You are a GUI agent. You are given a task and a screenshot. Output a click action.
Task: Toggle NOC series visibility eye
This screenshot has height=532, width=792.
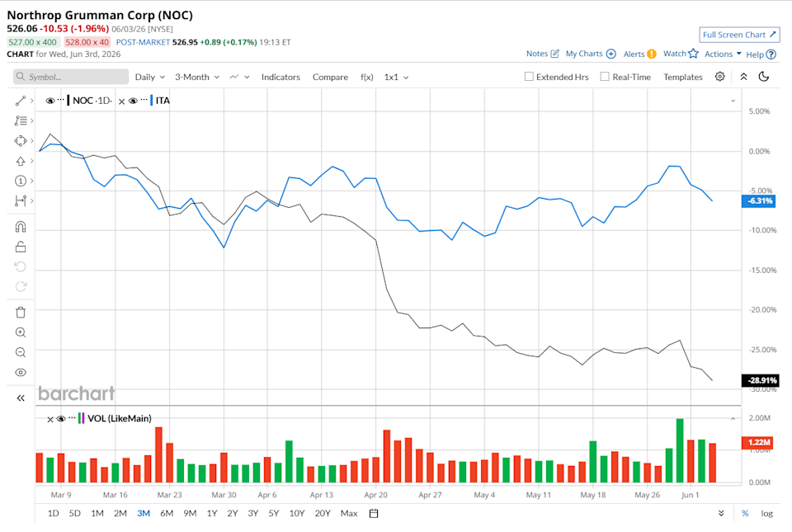[x=50, y=101]
